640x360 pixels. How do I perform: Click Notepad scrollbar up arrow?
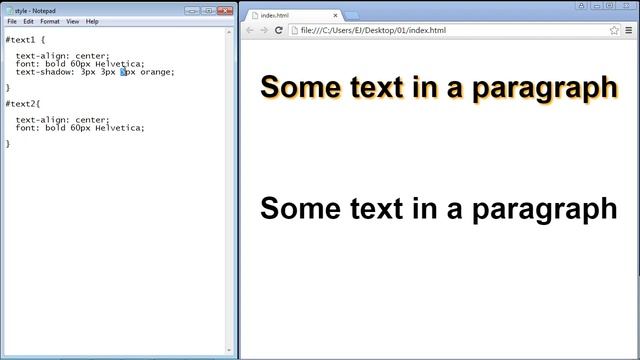click(229, 32)
